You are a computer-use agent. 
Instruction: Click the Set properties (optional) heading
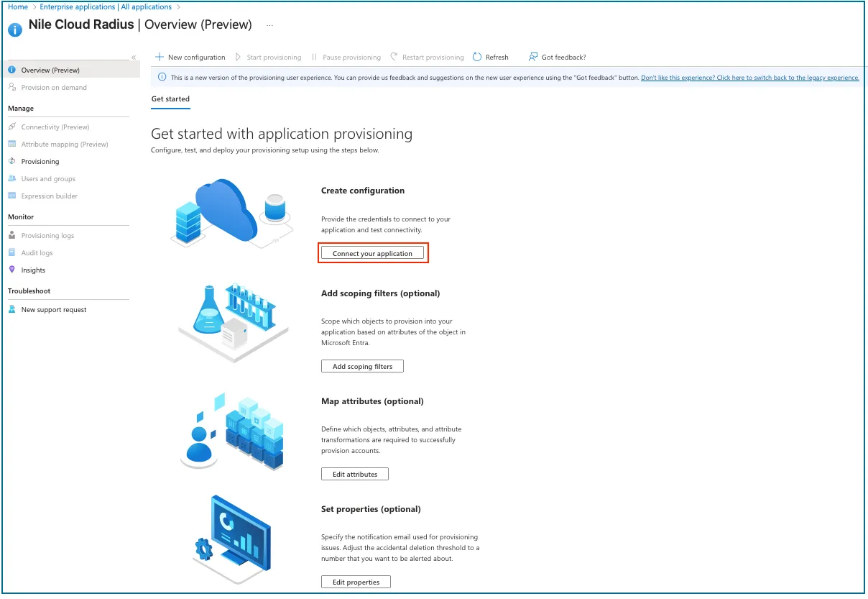371,509
